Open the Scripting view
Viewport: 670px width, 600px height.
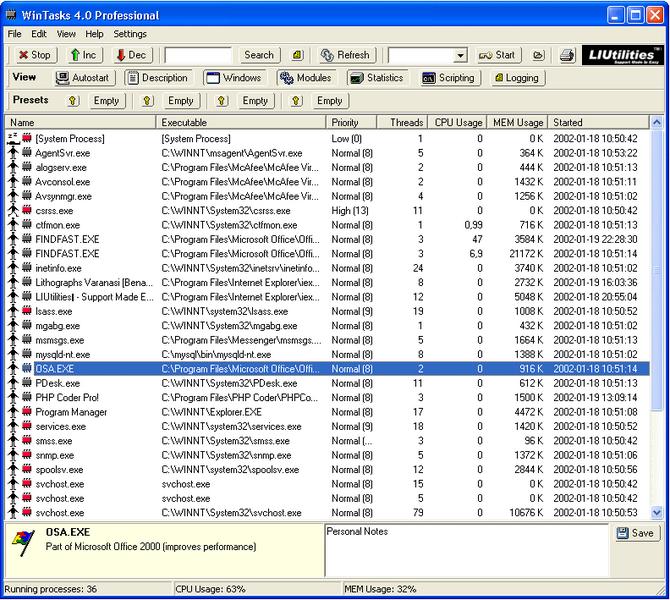tap(450, 78)
